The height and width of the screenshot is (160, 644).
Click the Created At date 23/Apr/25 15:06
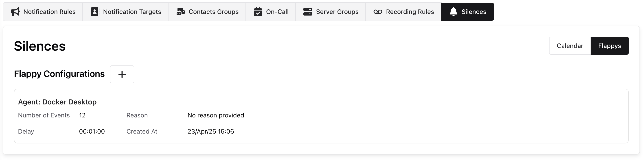(211, 131)
